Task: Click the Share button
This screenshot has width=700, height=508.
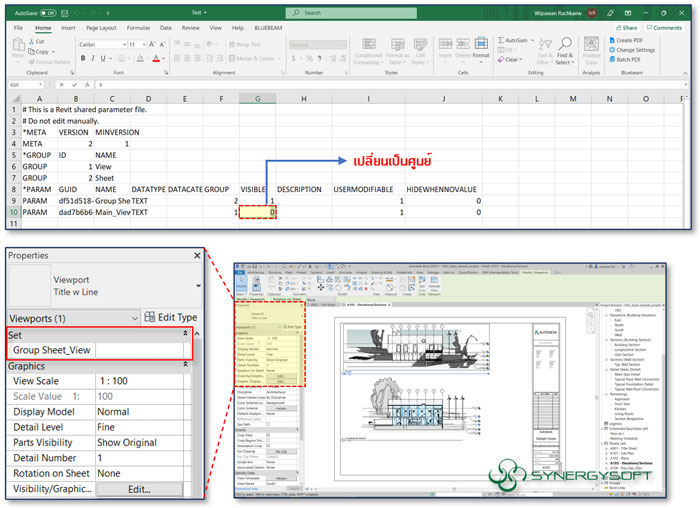Action: point(626,28)
